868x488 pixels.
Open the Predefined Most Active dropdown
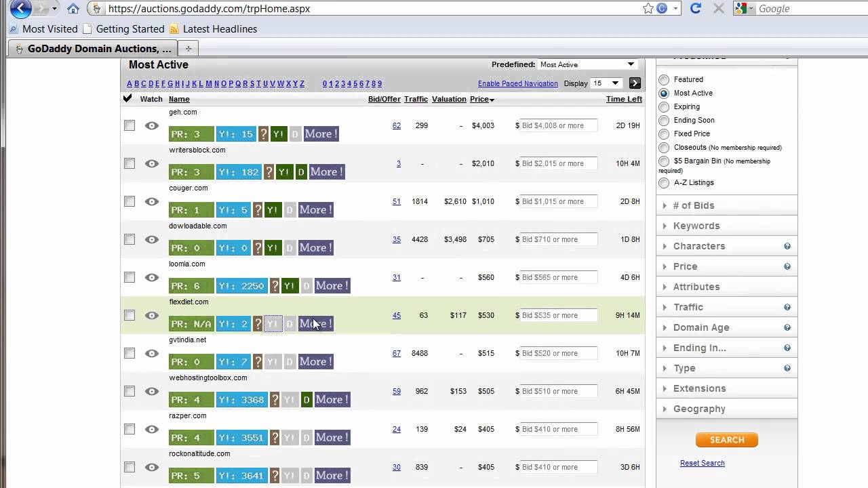(x=588, y=64)
